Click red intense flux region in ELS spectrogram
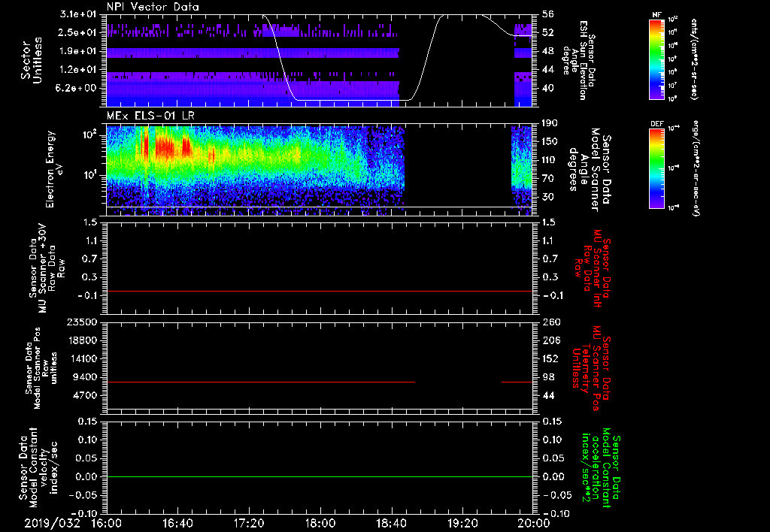770x532 pixels. point(166,148)
